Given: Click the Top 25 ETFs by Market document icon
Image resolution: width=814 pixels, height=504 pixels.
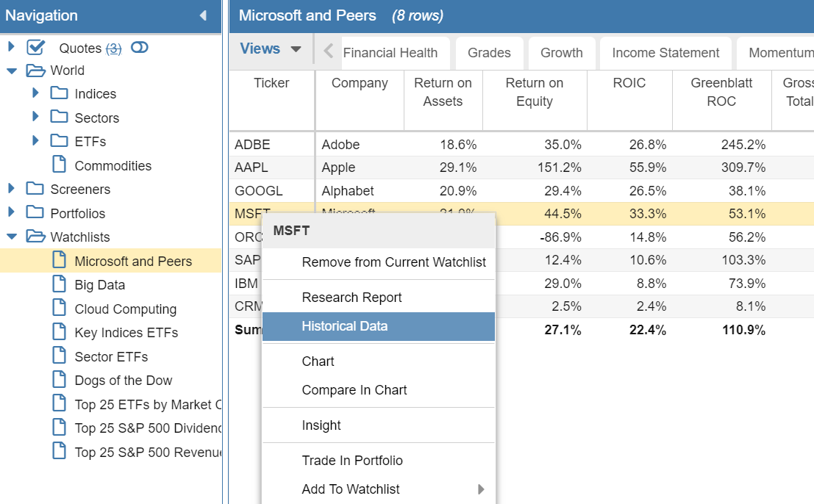Looking at the screenshot, I should point(59,403).
